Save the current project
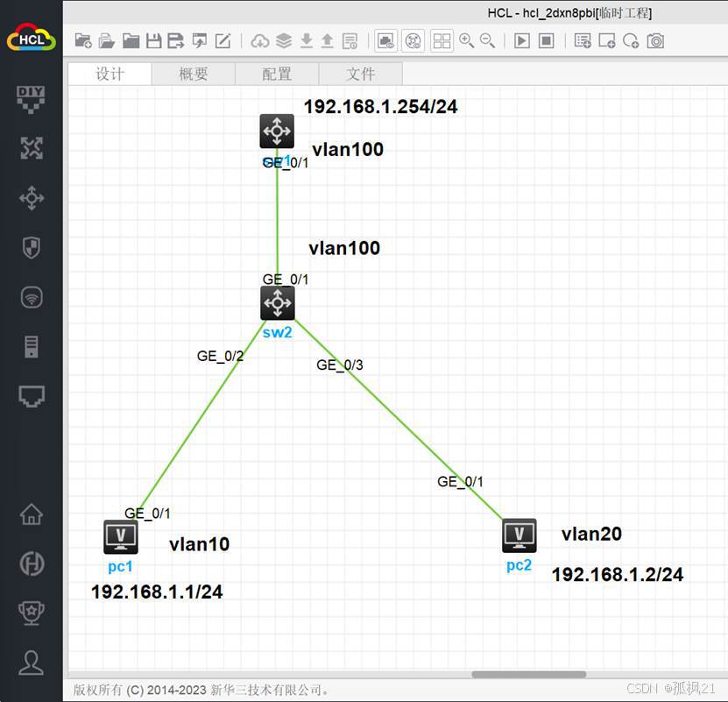 pos(155,40)
